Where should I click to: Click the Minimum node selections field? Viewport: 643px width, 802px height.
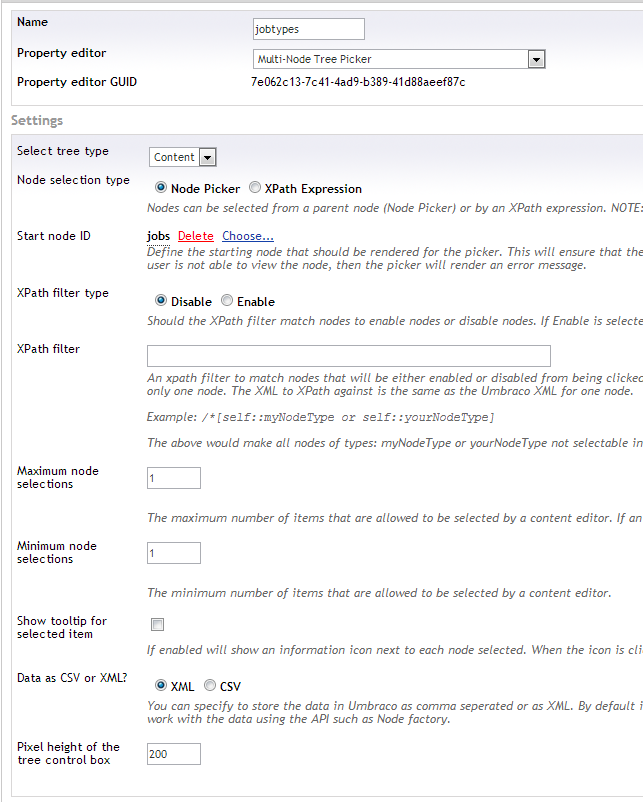pos(174,553)
